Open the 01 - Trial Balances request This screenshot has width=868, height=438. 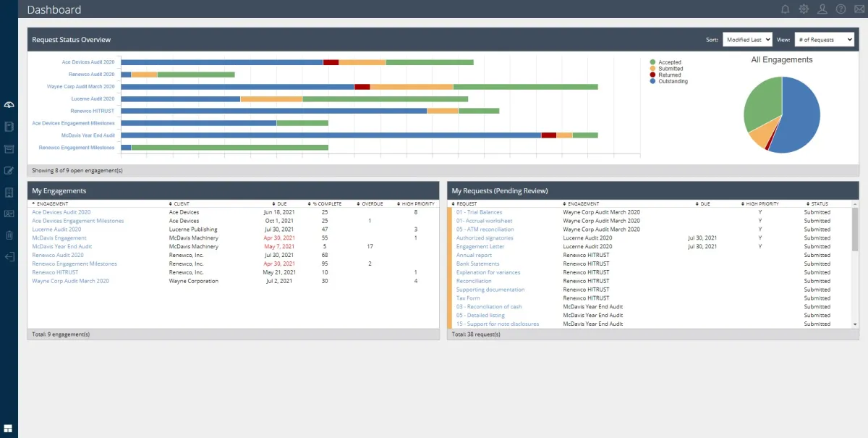click(479, 212)
